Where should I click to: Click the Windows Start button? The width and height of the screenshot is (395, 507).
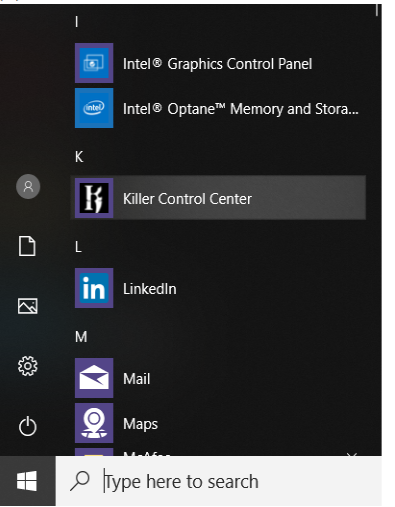(x=27, y=481)
